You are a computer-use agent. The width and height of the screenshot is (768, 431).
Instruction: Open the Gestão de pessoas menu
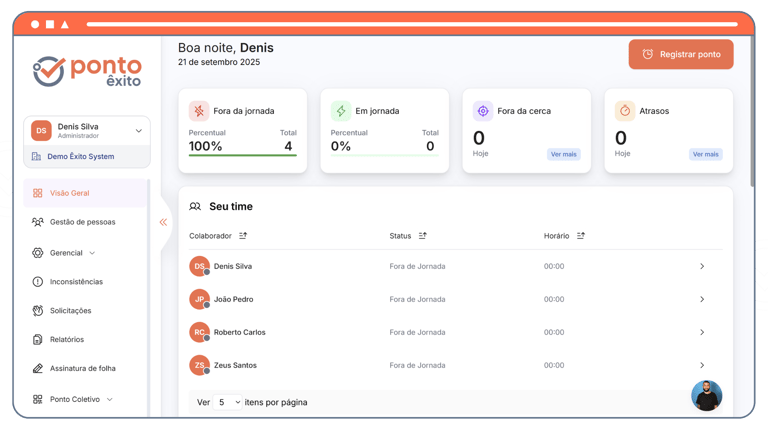[x=73, y=222]
